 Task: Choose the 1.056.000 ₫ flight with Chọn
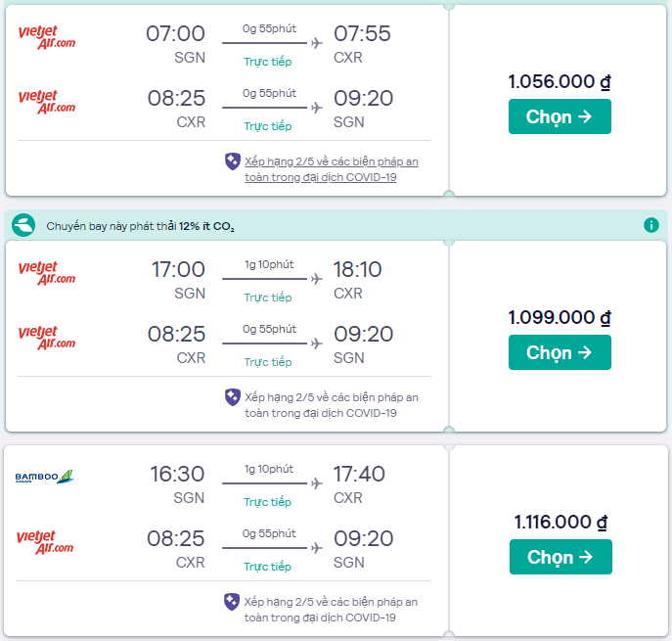pos(560,116)
